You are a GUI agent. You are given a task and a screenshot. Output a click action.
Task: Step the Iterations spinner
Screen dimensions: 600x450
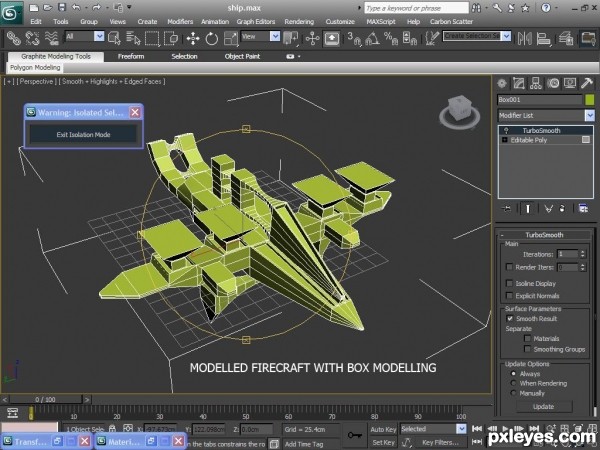pos(583,254)
